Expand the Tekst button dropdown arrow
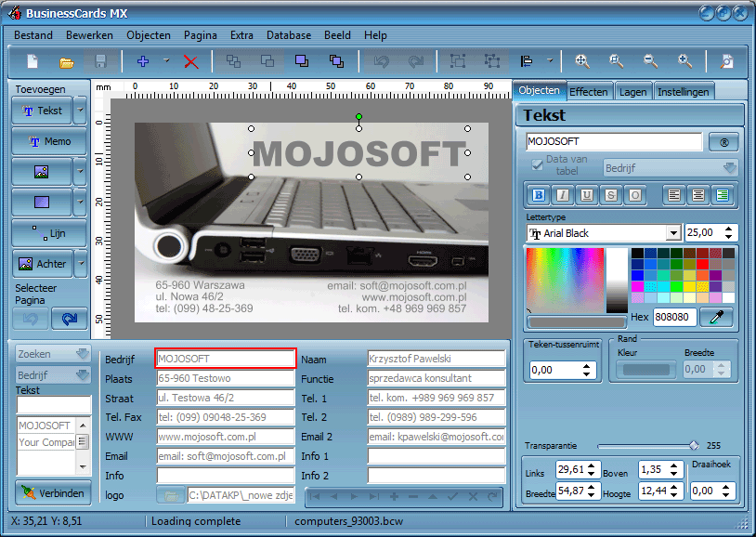756x537 pixels. tap(81, 111)
